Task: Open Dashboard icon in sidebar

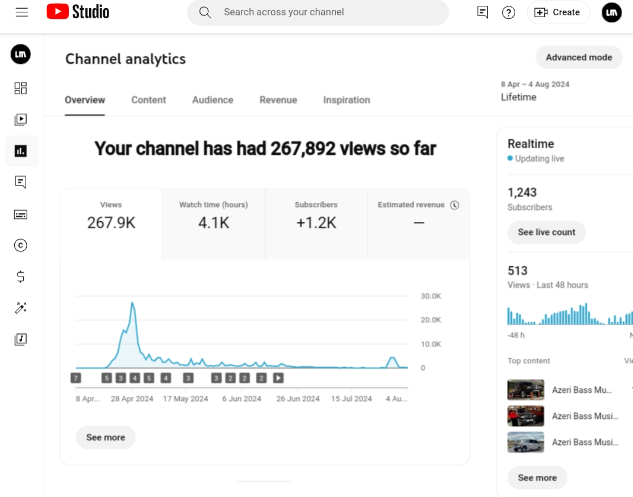Action: point(21,88)
